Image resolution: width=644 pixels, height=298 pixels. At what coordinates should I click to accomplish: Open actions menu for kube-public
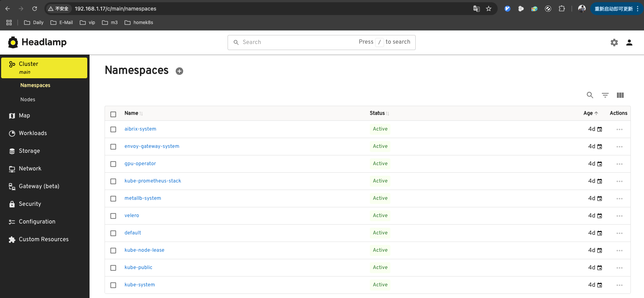(620, 268)
